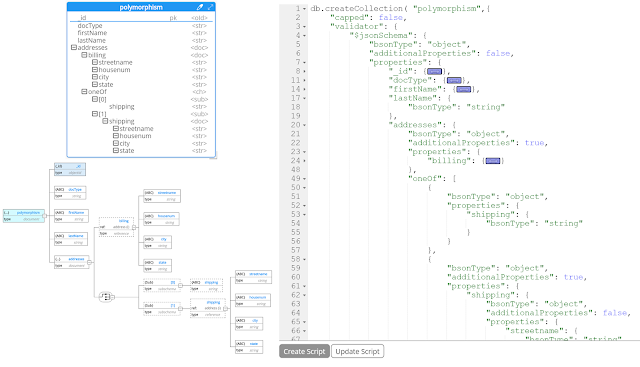Click folded code badge on the "_id" line

(434, 71)
